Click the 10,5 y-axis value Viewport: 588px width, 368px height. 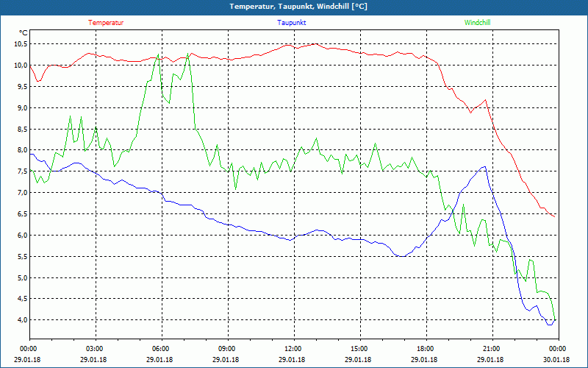pos(21,44)
